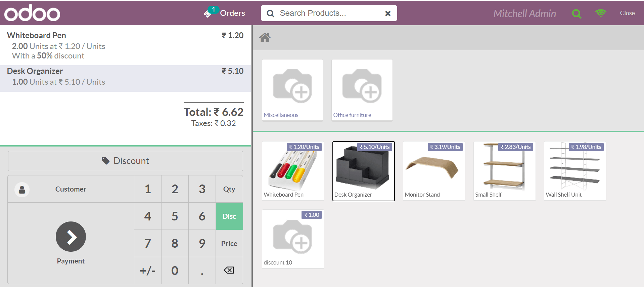Click the backspace delete icon

point(229,270)
